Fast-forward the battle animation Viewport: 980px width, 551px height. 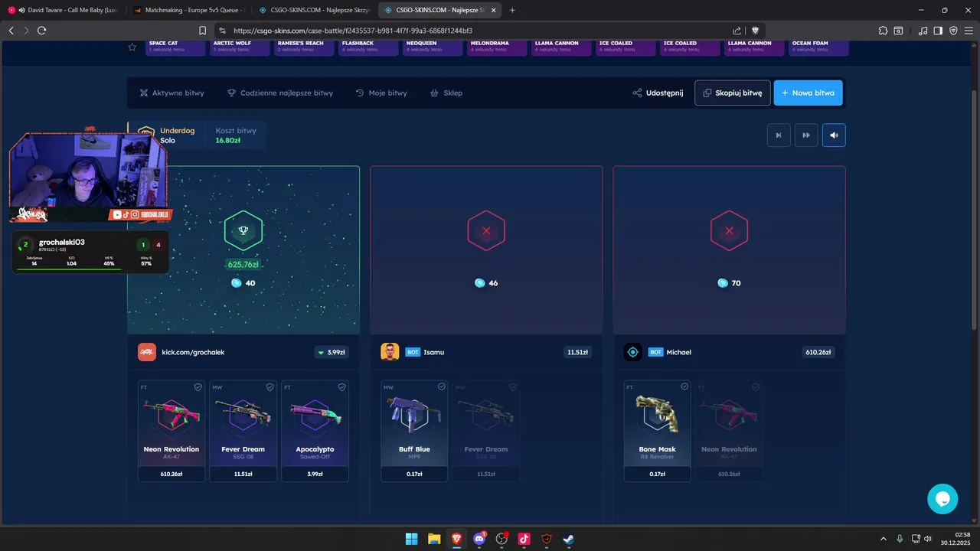(x=806, y=135)
